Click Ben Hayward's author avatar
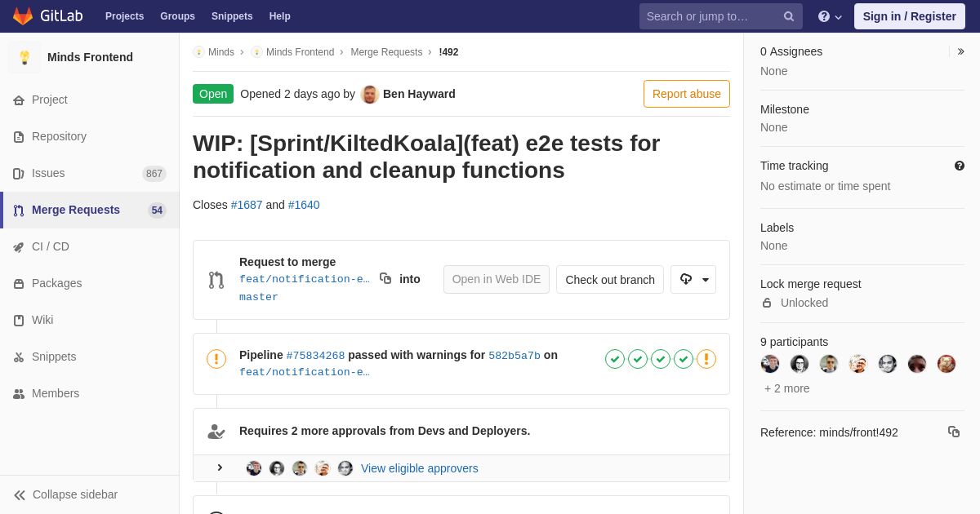 tap(370, 94)
